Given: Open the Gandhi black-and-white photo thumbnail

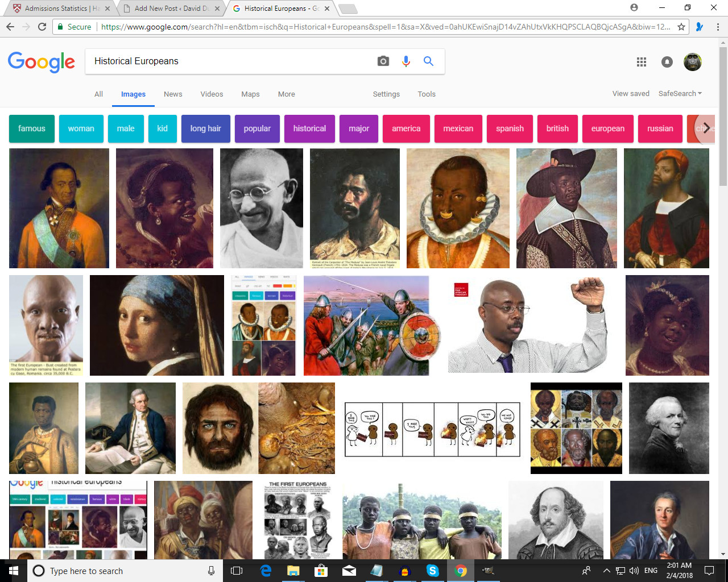Looking at the screenshot, I should pos(262,208).
